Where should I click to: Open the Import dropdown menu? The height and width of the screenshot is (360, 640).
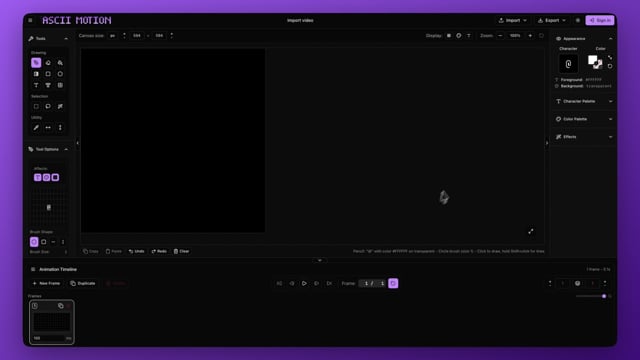tap(513, 20)
